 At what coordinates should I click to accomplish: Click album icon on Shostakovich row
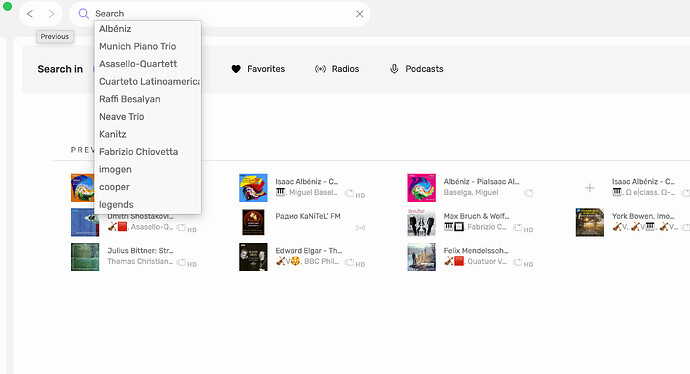click(181, 227)
